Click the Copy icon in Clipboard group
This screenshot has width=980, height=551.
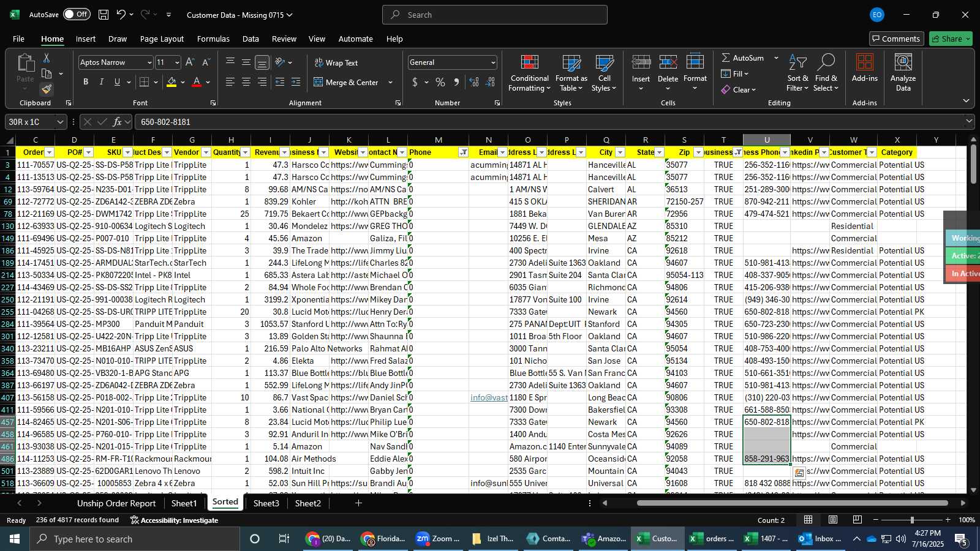47,73
